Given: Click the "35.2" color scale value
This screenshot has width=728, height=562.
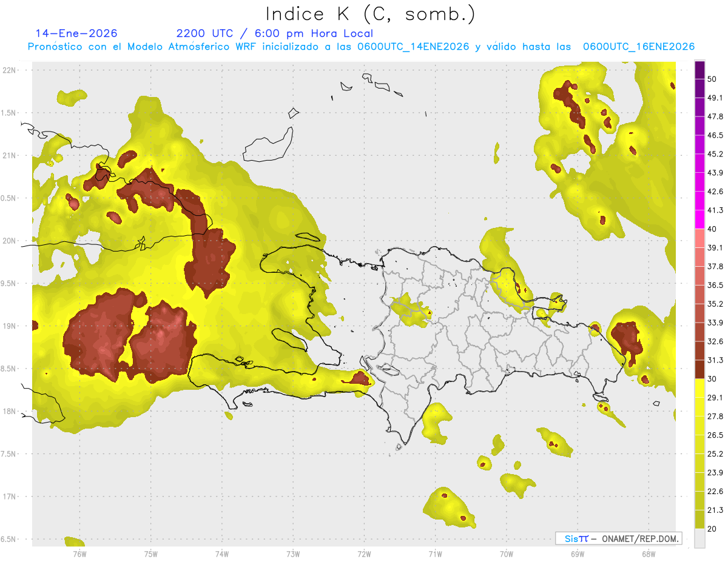Looking at the screenshot, I should click(x=716, y=304).
